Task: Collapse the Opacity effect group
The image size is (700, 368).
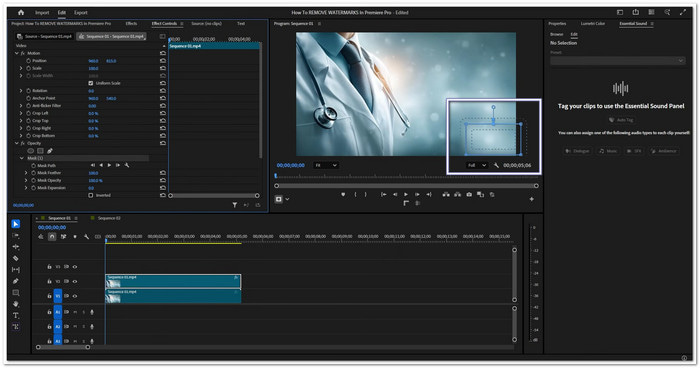Action: tap(17, 143)
